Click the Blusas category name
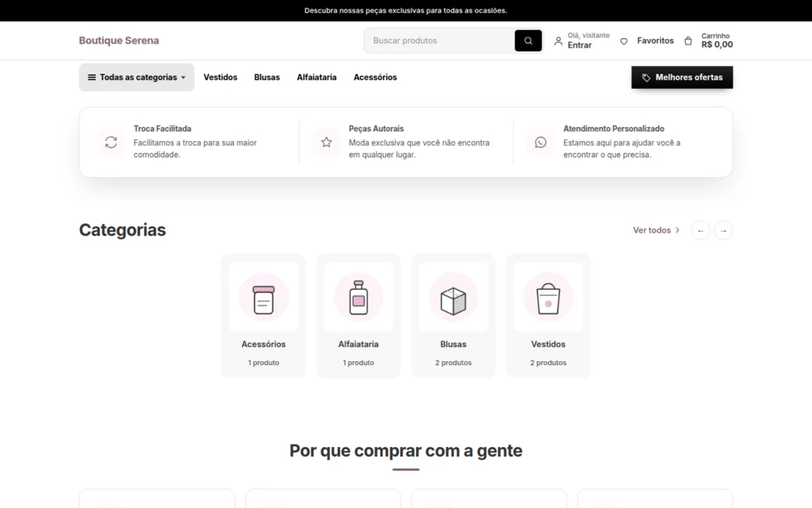Image resolution: width=812 pixels, height=508 pixels. point(453,344)
